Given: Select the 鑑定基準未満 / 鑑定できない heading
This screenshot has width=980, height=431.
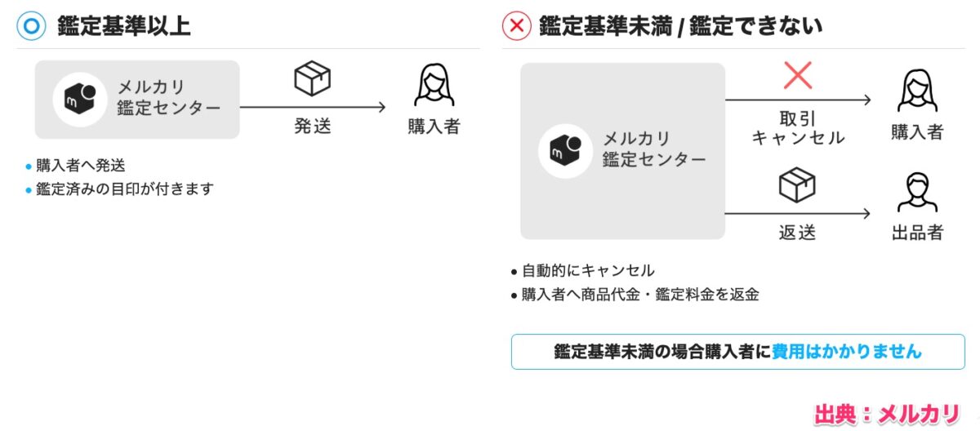Looking at the screenshot, I should [x=679, y=26].
